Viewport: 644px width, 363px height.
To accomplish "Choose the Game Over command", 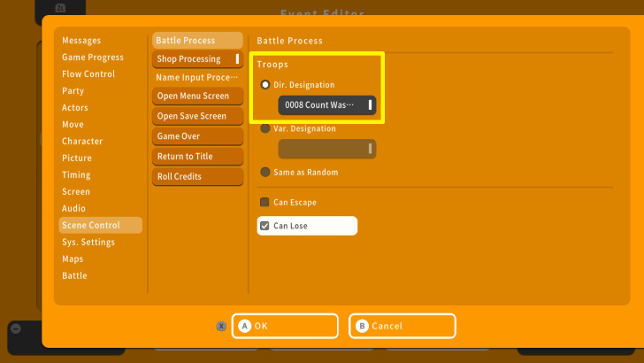I will click(196, 136).
